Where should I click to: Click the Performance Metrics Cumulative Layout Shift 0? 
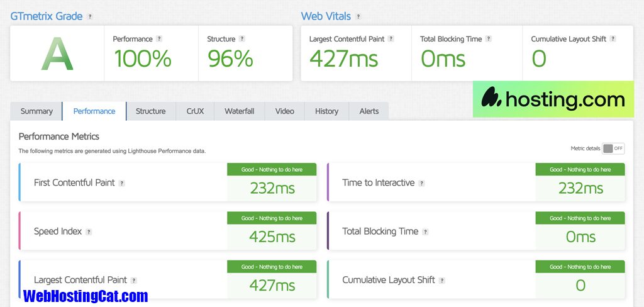tap(580, 285)
